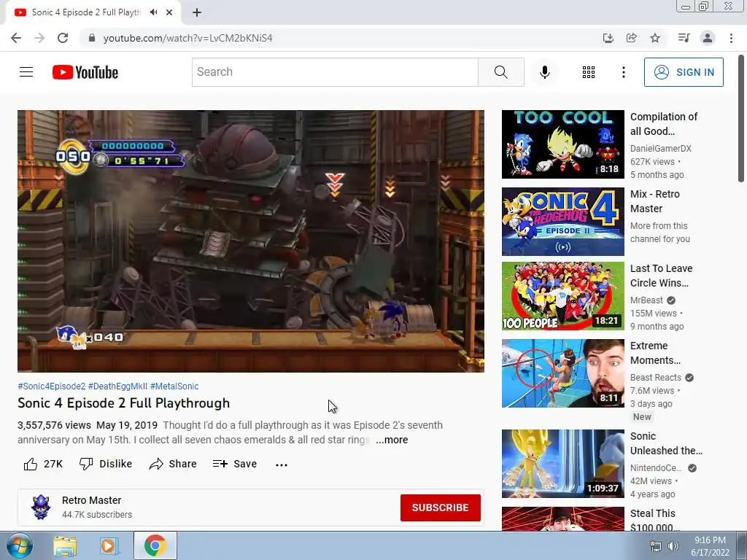Click the search magnifier button

click(x=500, y=72)
